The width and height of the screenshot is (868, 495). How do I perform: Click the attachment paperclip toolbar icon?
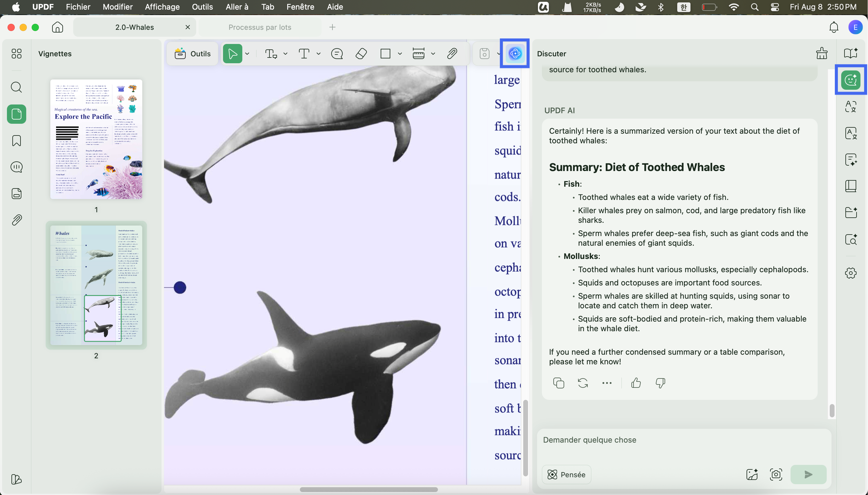[x=452, y=54]
